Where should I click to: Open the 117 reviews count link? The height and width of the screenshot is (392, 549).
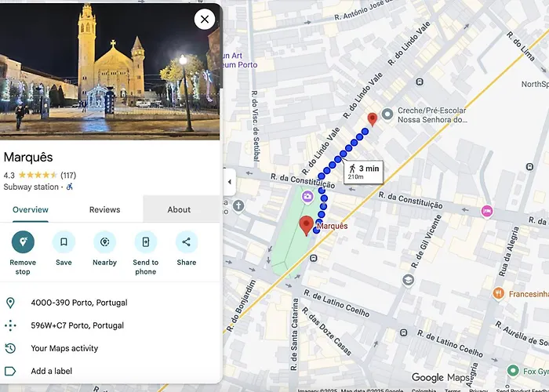[68, 175]
